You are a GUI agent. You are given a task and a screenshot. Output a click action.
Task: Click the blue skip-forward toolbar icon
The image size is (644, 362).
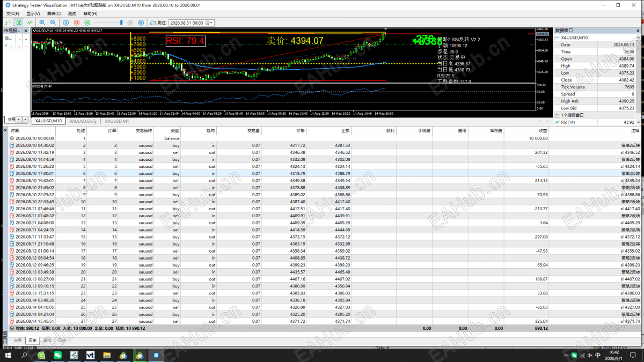click(x=141, y=23)
